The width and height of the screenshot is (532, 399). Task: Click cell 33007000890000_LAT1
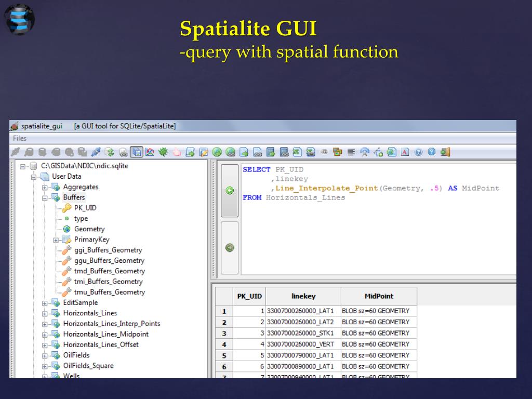click(x=303, y=366)
